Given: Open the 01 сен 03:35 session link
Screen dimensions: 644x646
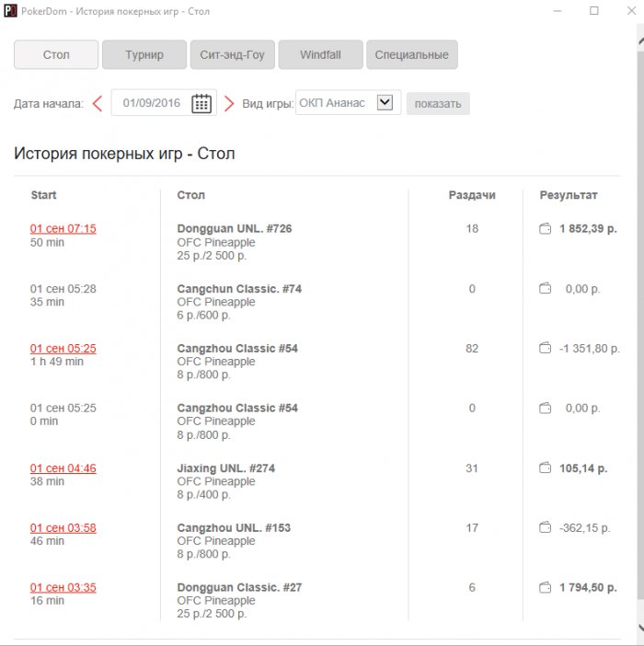Looking at the screenshot, I should pos(63,588).
